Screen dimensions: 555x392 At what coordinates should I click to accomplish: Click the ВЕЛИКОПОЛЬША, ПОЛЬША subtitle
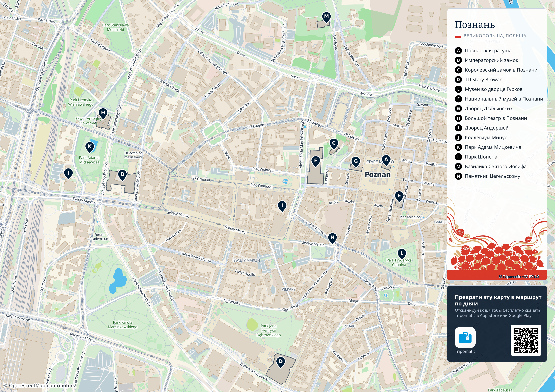pyautogui.click(x=495, y=36)
